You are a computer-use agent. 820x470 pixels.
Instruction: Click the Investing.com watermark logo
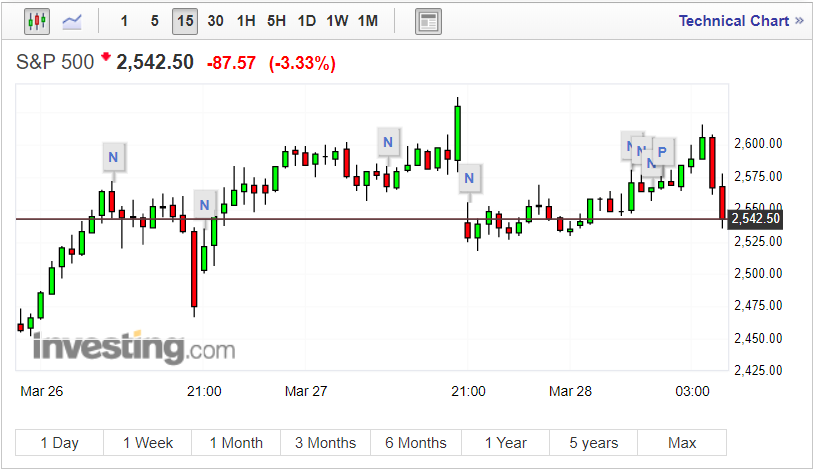[x=133, y=349]
